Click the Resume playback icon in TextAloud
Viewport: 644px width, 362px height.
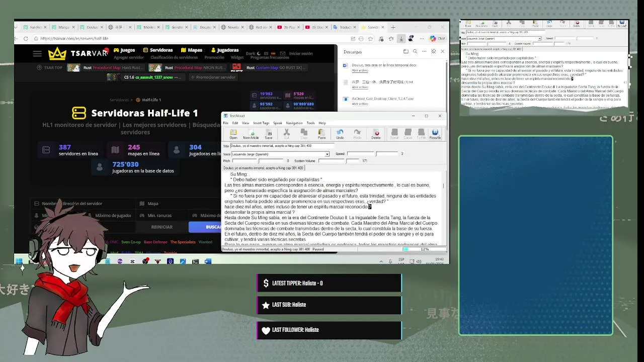coord(435,134)
